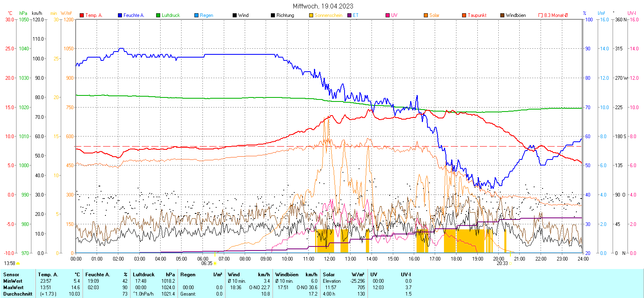644x298 pixels.
Task: Click the hollow 8.3 Monat-Ø legend box
Action: [541, 15]
